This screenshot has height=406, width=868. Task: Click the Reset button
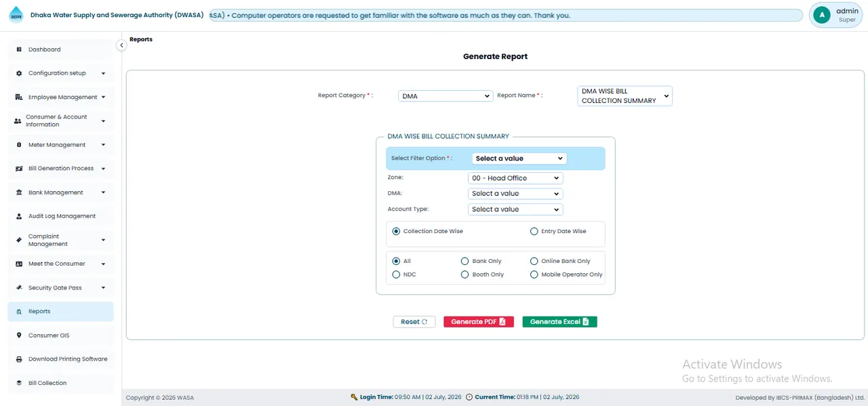coord(414,322)
